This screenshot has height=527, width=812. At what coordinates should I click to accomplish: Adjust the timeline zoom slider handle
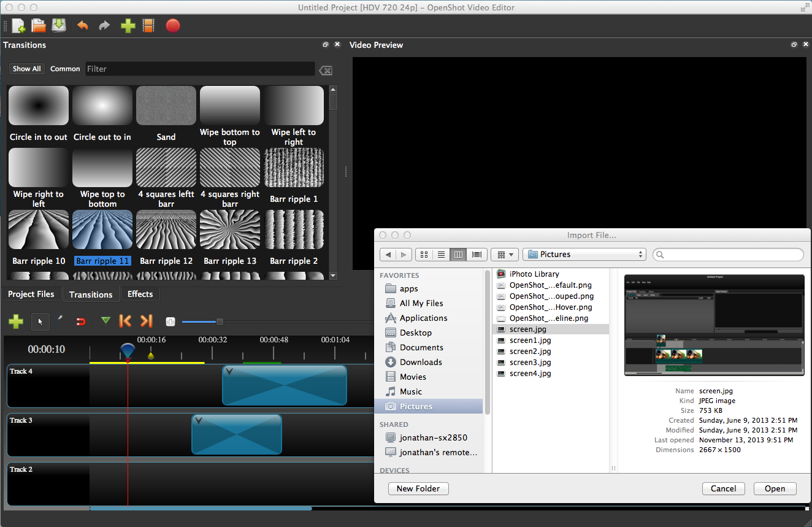220,321
